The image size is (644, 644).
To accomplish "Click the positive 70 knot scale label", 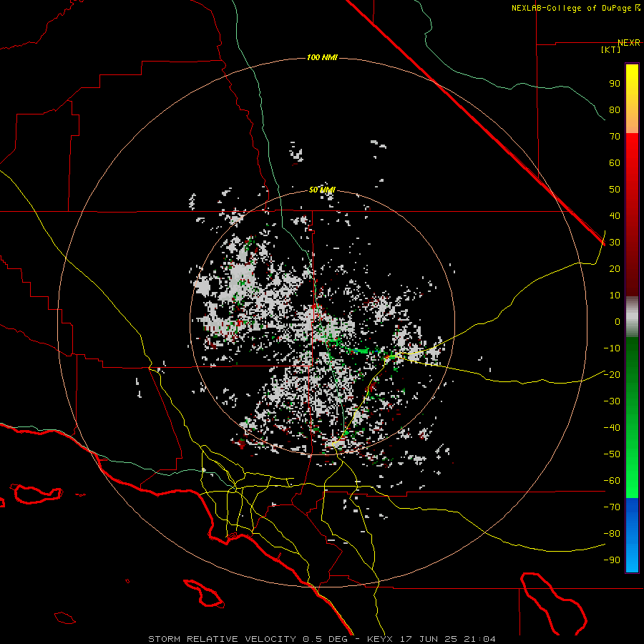I will click(x=615, y=137).
